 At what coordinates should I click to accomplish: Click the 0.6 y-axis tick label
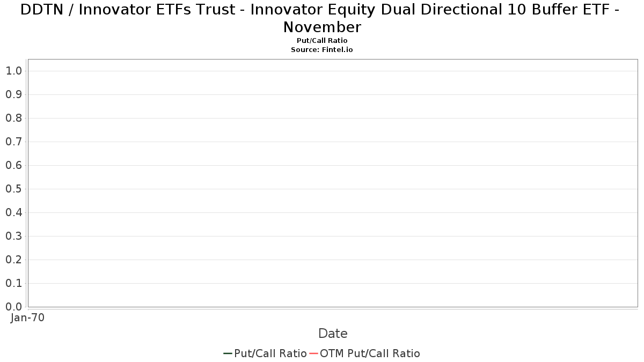[x=13, y=165]
